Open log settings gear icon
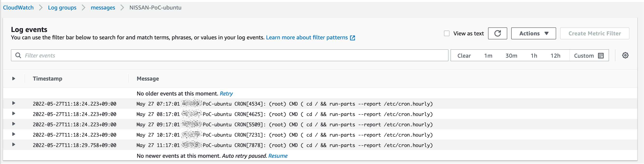 [625, 55]
